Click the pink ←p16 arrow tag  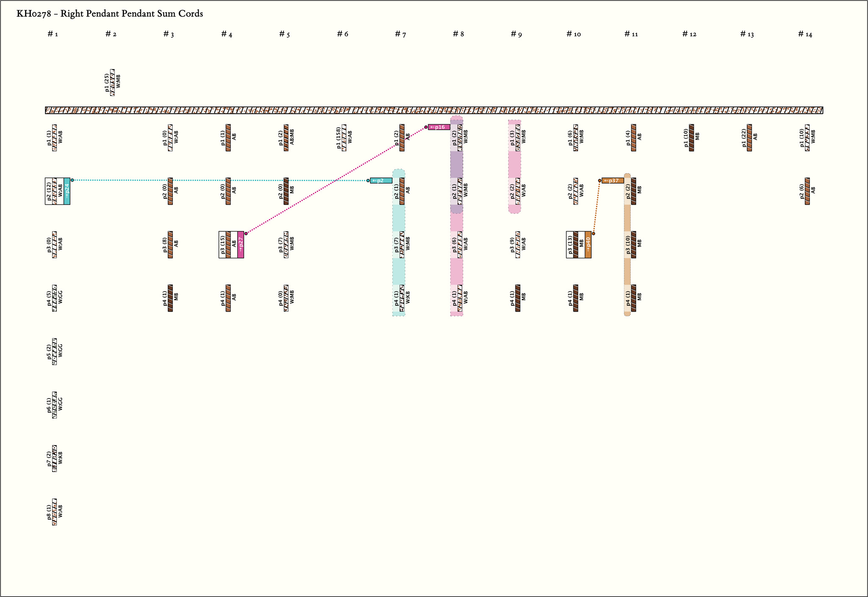439,127
